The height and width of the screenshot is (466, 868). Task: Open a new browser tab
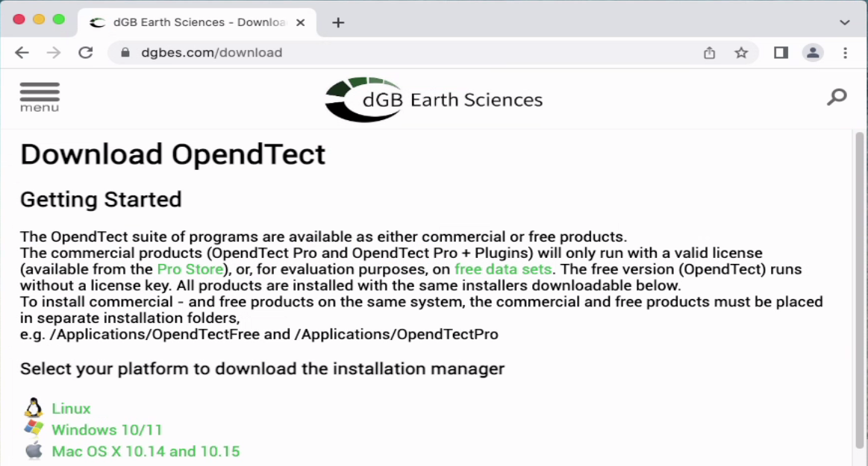click(x=338, y=22)
